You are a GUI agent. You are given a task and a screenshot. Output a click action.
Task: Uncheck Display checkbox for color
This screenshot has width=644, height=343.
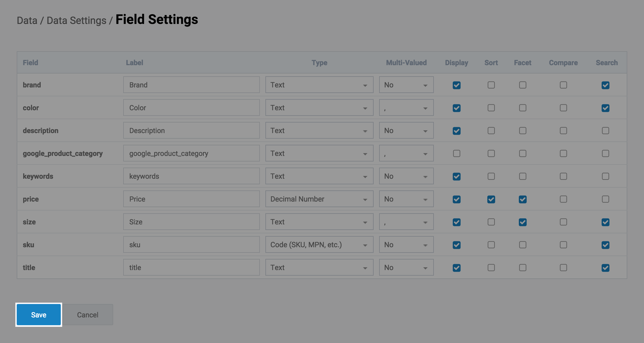(x=456, y=108)
